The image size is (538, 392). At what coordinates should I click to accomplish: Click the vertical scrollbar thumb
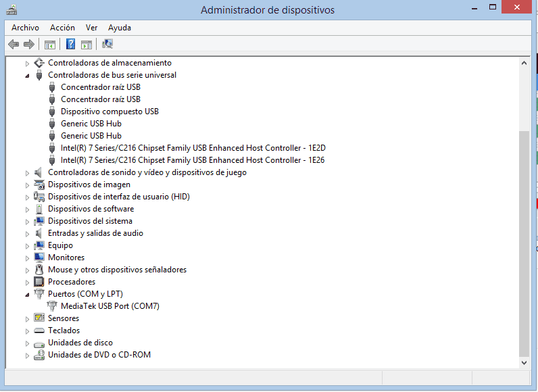point(524,244)
